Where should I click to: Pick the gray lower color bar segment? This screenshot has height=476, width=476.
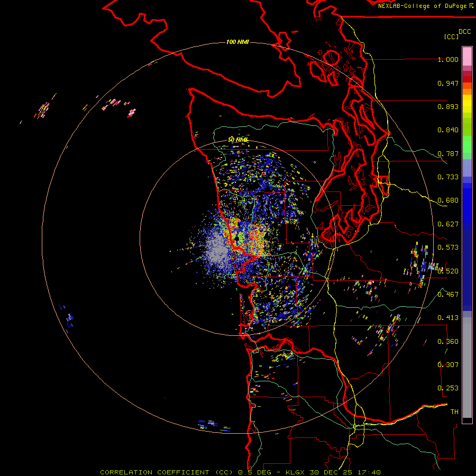point(467,368)
